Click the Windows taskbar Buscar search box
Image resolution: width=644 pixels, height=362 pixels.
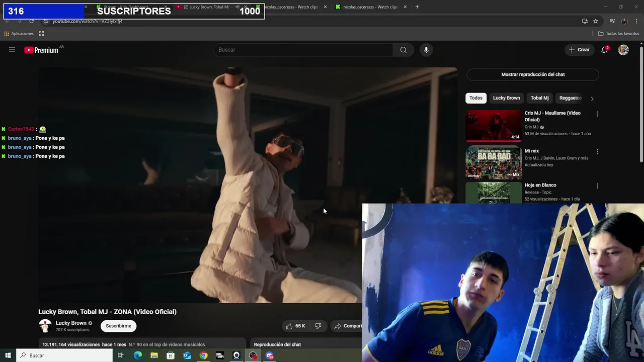pos(64,355)
